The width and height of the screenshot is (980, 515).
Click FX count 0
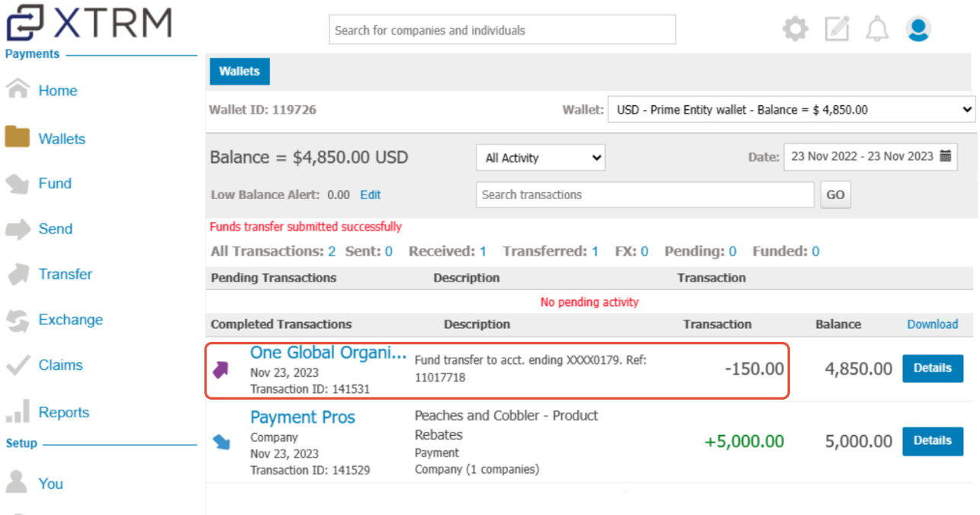[644, 251]
